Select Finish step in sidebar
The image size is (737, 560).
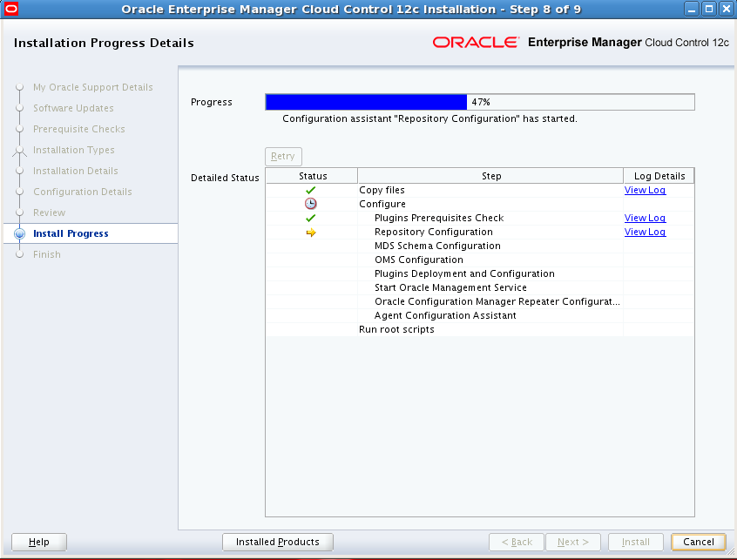47,254
